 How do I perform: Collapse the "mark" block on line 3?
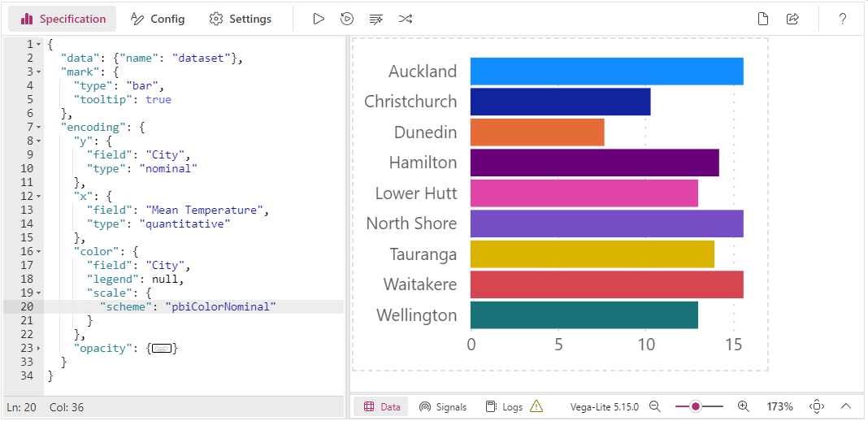pyautogui.click(x=38, y=72)
